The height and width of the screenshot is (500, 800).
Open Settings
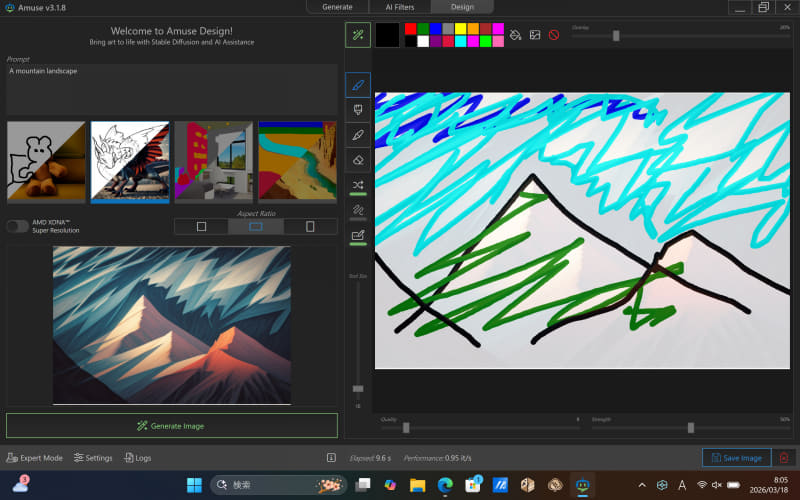[93, 458]
